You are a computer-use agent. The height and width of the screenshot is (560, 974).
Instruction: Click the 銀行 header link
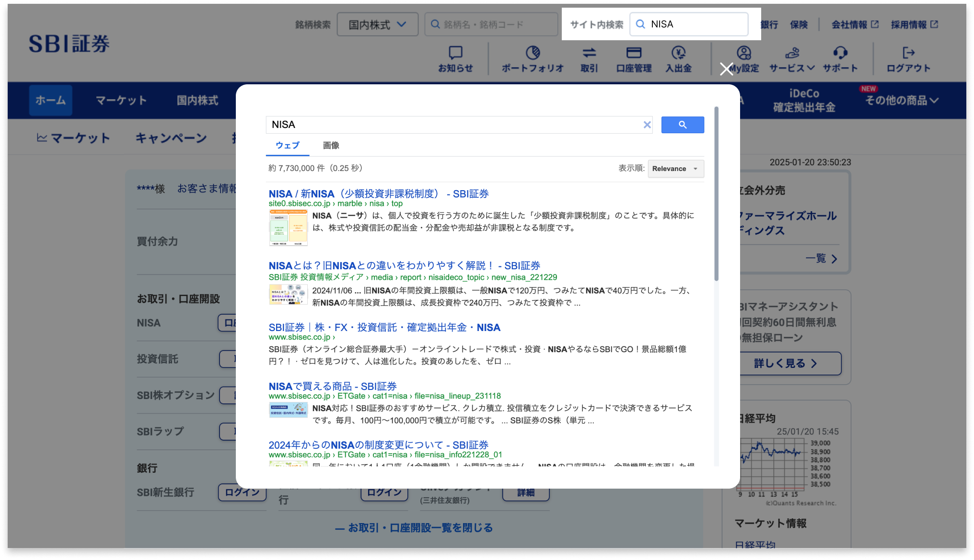(769, 24)
